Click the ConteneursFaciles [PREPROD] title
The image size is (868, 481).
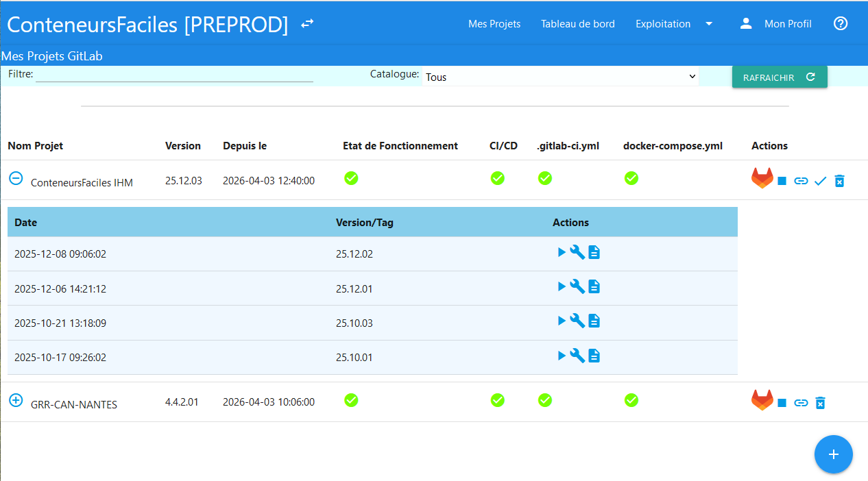point(147,24)
